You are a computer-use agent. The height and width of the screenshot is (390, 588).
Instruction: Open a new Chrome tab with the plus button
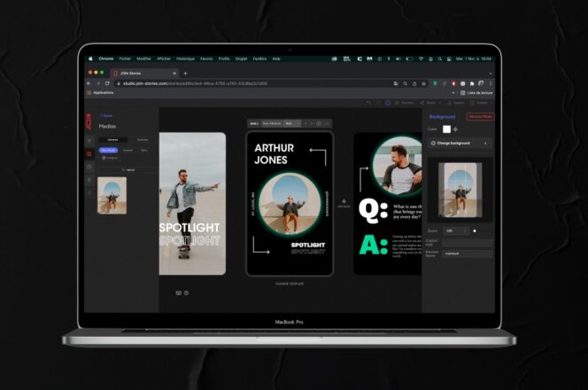186,74
